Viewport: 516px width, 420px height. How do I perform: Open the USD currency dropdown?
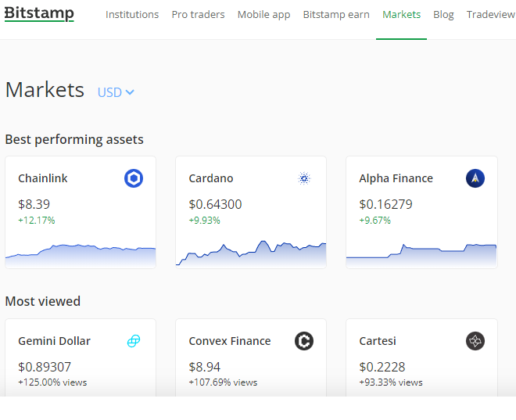[116, 92]
